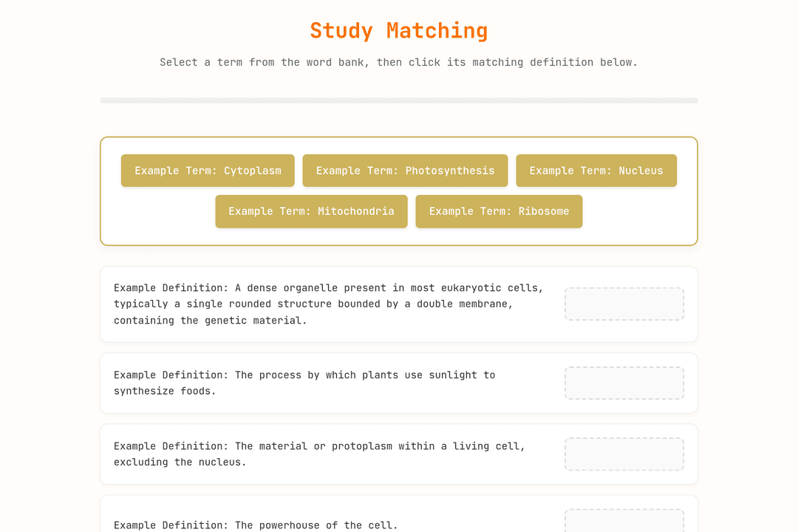Screen dimensions: 798x532
Task: Click empty answer slot beside sunlight definition
Action: pos(624,383)
